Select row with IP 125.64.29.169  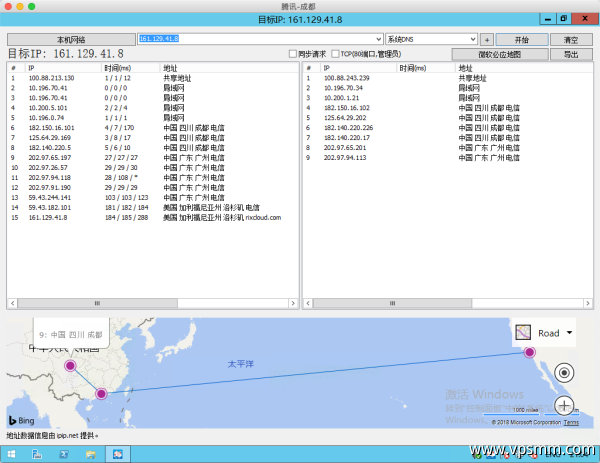[x=152, y=138]
